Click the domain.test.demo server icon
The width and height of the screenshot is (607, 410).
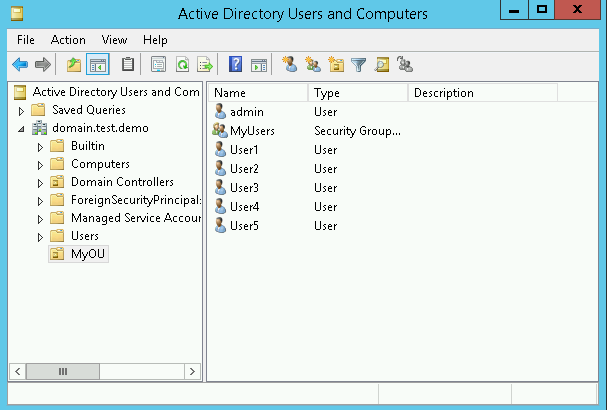(x=39, y=128)
